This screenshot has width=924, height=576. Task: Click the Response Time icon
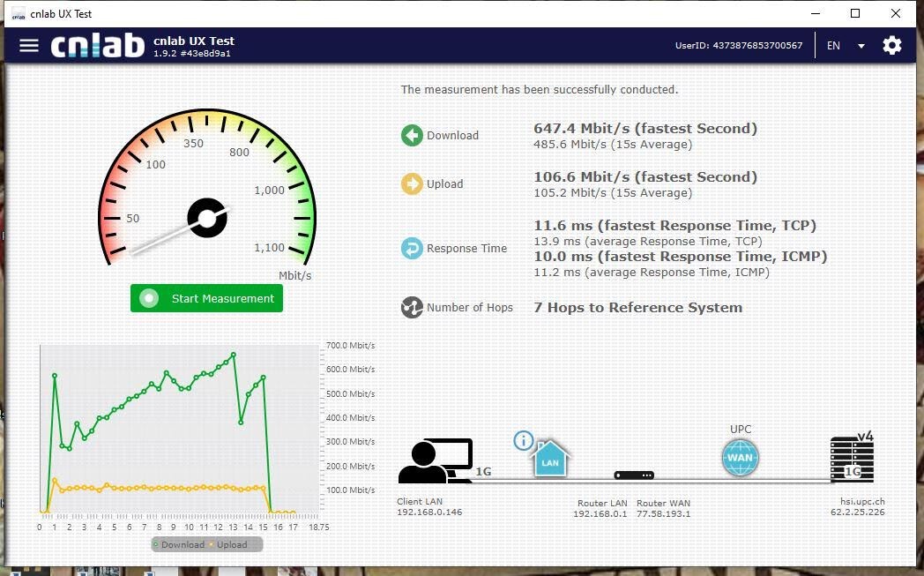(x=412, y=248)
